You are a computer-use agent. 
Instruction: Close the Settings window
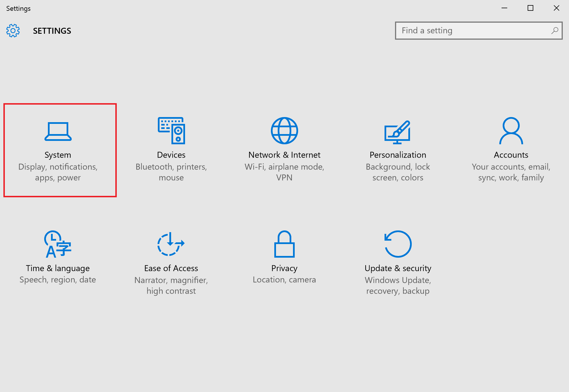557,8
